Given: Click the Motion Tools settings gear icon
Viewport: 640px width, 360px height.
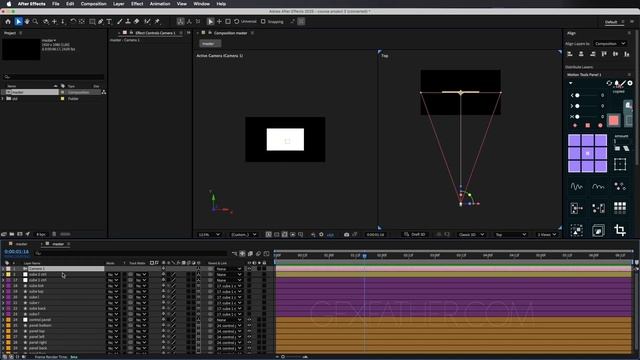Looking at the screenshot, I should (630, 83).
